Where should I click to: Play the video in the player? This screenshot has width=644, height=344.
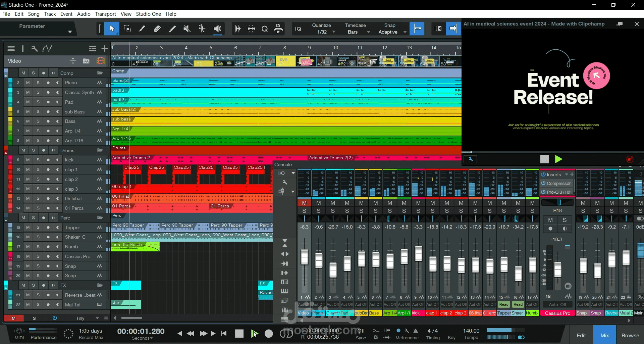pos(558,159)
